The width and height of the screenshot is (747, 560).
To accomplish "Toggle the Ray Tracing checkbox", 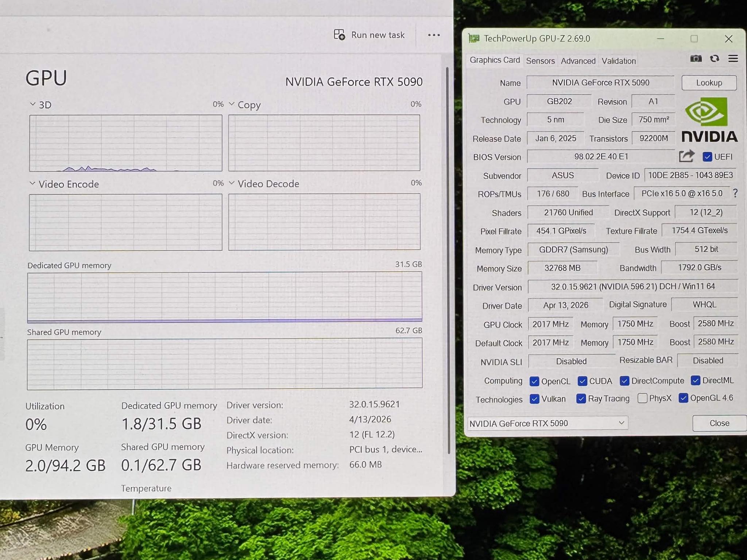I will click(581, 398).
